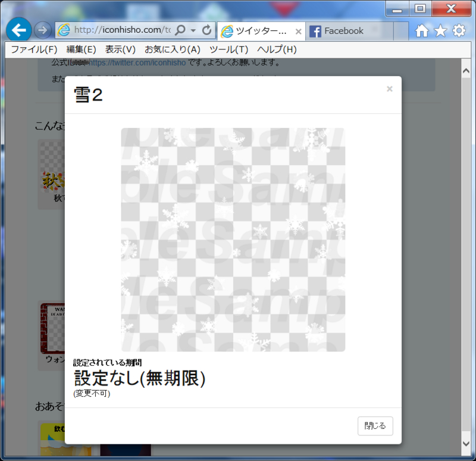The width and height of the screenshot is (476, 461).
Task: Minimize the browser window
Action: 397,9
